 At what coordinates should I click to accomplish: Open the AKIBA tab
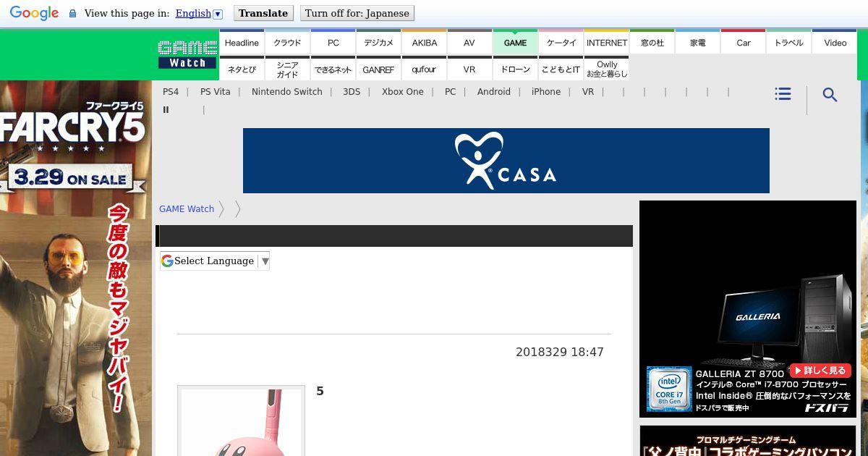point(424,43)
